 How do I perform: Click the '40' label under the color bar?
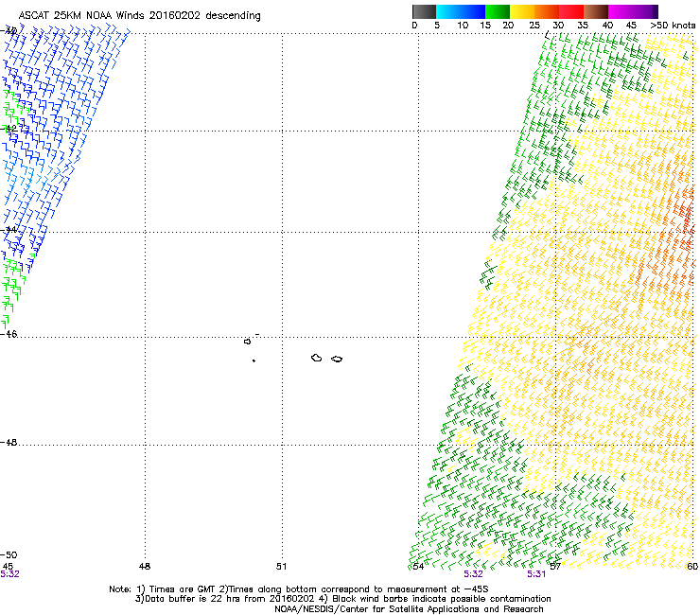pos(607,25)
